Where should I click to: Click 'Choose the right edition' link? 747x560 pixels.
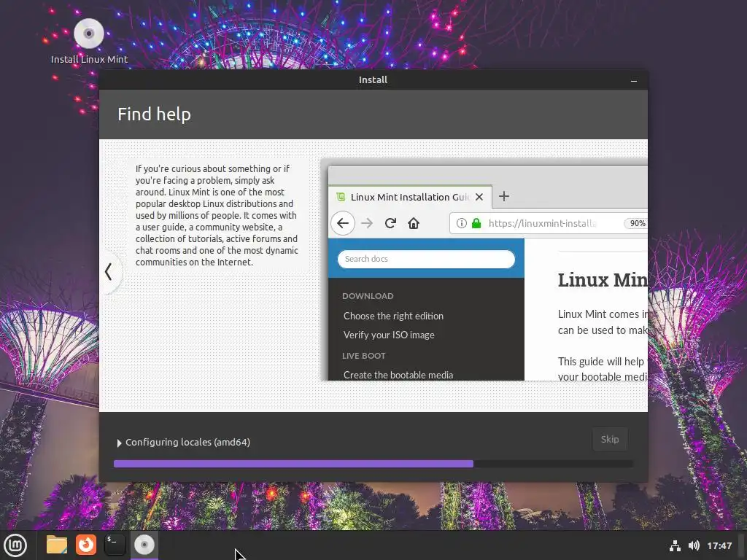[x=393, y=316]
